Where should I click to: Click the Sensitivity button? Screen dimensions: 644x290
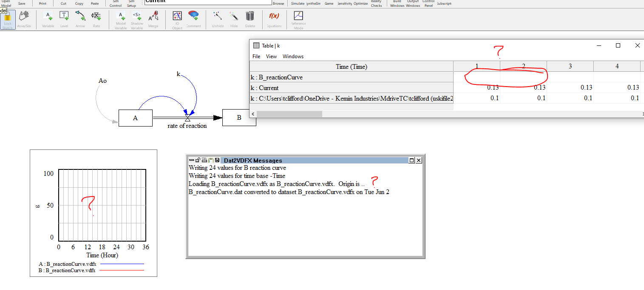pyautogui.click(x=345, y=3)
